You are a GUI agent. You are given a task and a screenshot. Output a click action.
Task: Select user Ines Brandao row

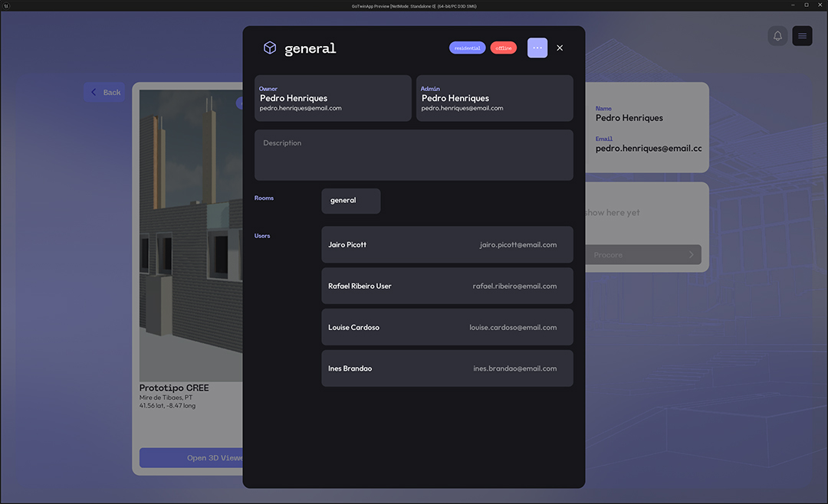pyautogui.click(x=447, y=369)
